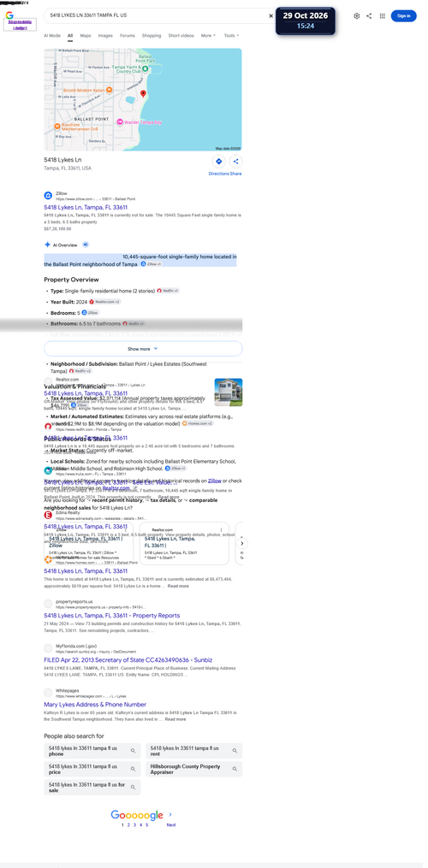Go to results page 3
The image size is (428, 868).
coord(134,825)
